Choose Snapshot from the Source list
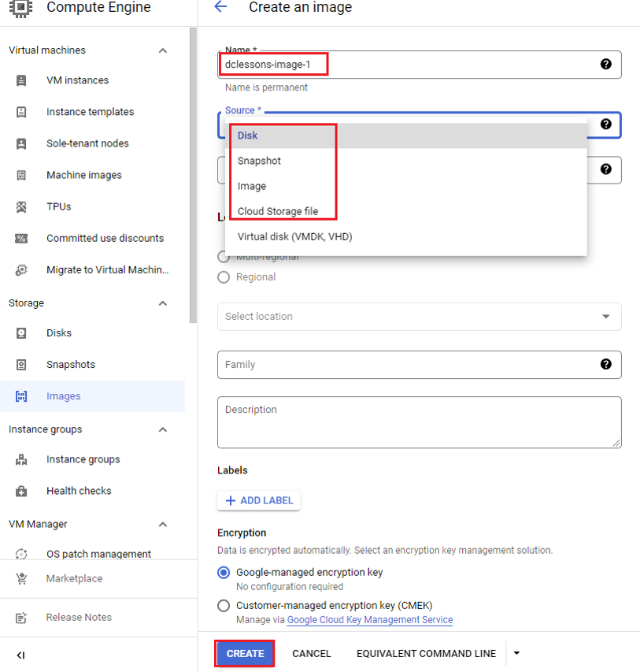Viewport: 640px width, 672px height. 405,162
